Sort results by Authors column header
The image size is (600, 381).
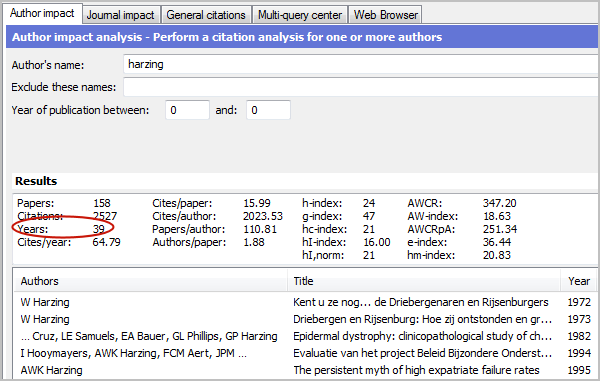point(150,281)
